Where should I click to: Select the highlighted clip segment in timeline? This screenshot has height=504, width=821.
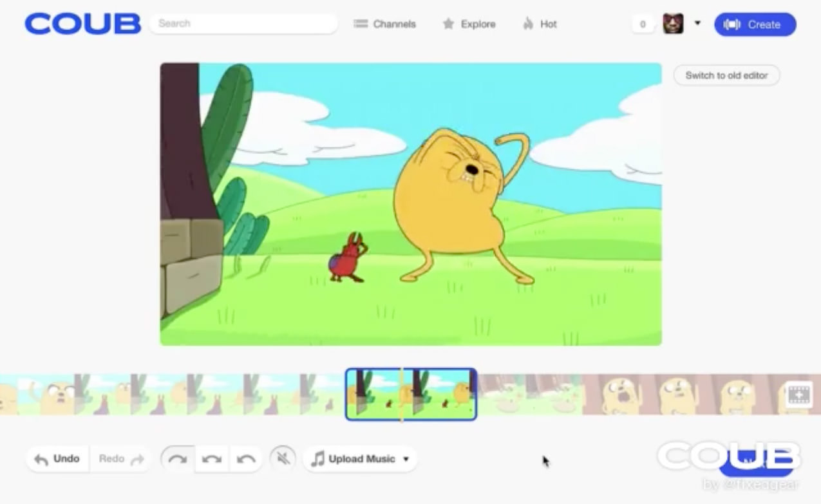411,394
